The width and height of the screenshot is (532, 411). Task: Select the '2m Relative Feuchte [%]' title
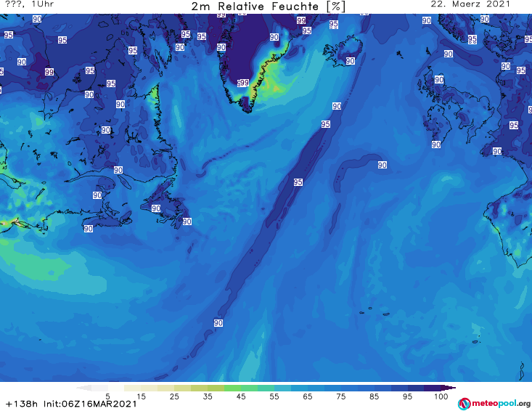click(269, 7)
